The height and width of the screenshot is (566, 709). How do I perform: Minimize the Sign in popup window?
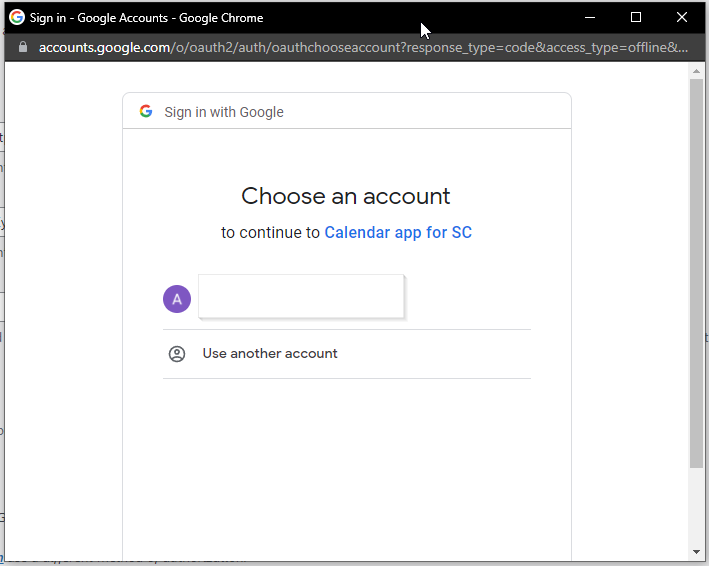point(590,17)
